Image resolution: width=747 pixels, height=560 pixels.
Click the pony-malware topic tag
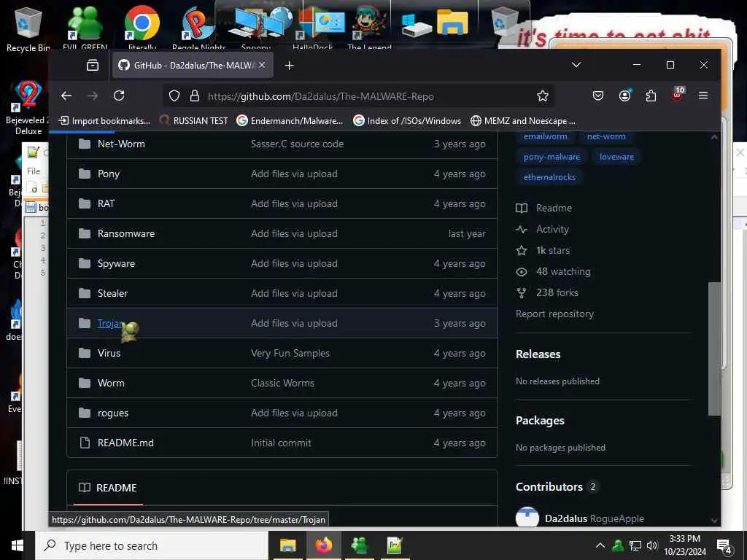(x=551, y=157)
